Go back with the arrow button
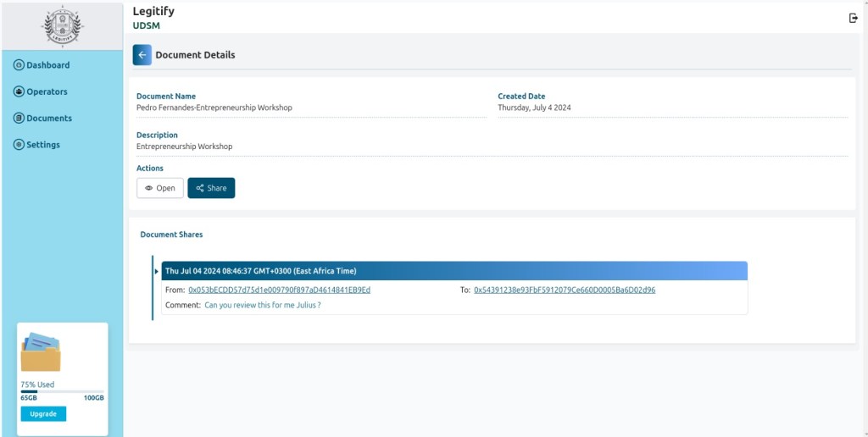 tap(142, 55)
